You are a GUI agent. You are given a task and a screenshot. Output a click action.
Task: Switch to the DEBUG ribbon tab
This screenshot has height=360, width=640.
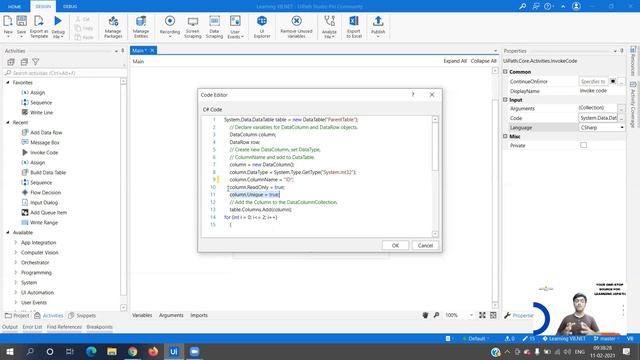[70, 7]
